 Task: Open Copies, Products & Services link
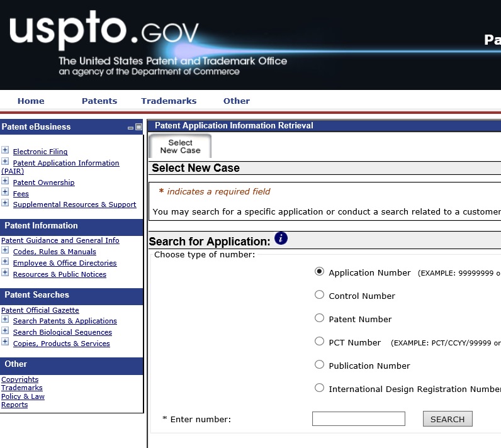coord(61,344)
